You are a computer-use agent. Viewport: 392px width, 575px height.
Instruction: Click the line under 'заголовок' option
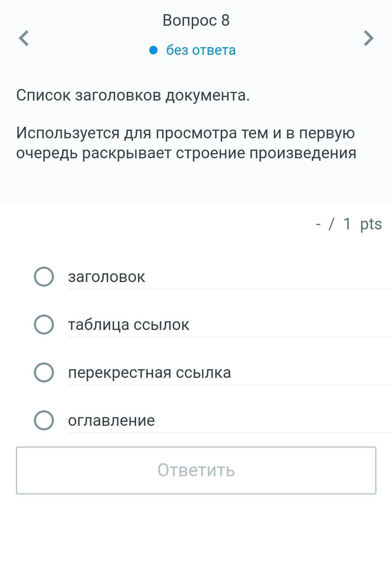coord(229,289)
